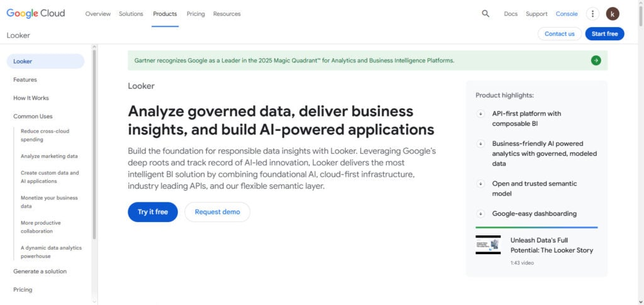Viewport: 644px width, 305px height.
Task: Open Monetize your business data link
Action: (49, 202)
